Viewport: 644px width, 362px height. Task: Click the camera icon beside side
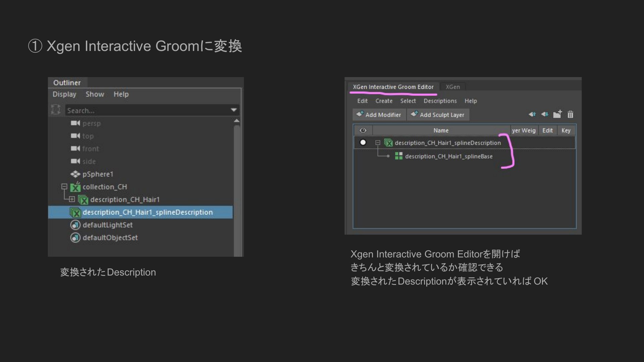(x=75, y=161)
